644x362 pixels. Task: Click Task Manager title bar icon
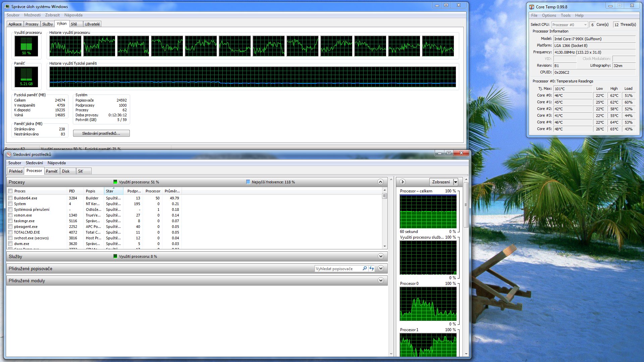(7, 6)
